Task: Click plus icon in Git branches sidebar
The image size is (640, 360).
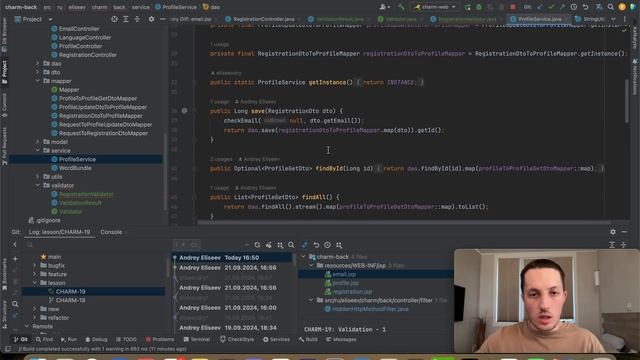Action: tap(15, 259)
